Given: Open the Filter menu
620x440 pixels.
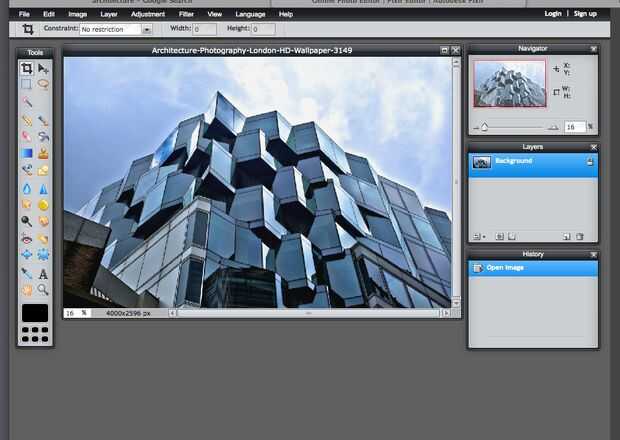Looking at the screenshot, I should pyautogui.click(x=186, y=14).
